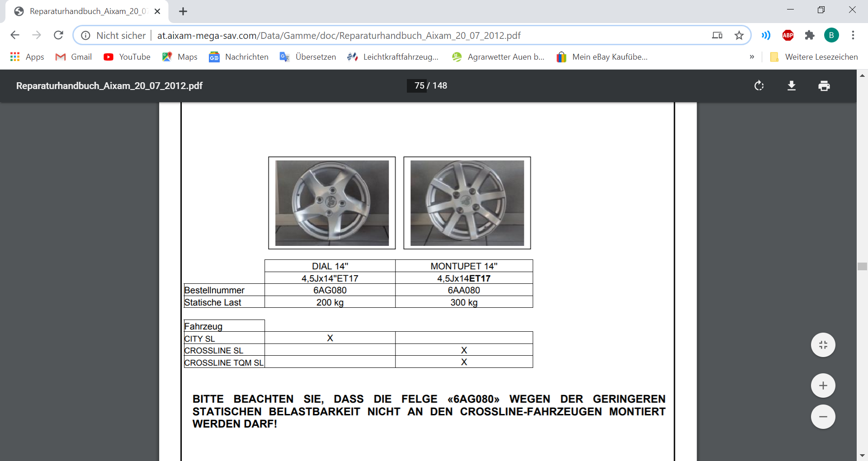Download the PDF file

[792, 86]
